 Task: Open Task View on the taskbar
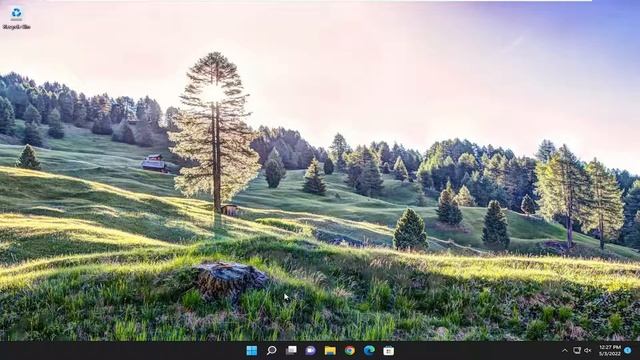(291, 351)
